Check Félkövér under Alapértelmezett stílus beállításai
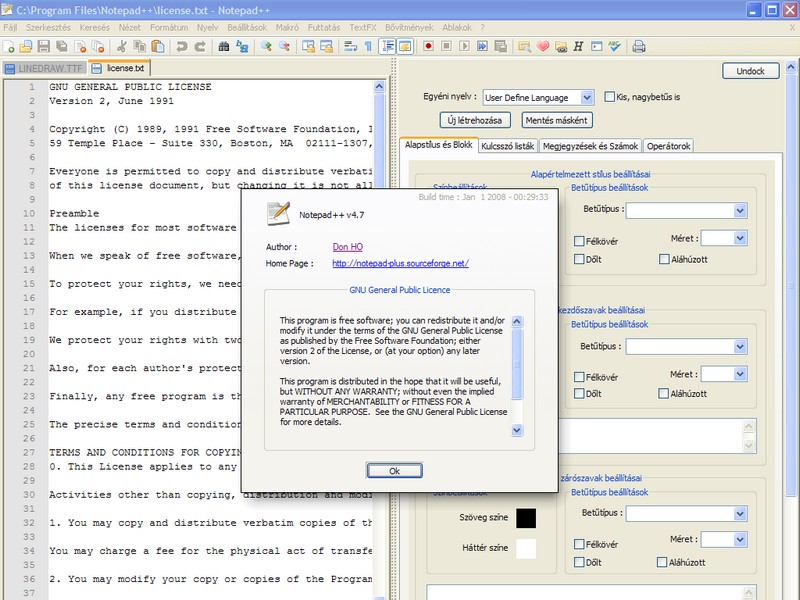The width and height of the screenshot is (800, 600). click(579, 241)
